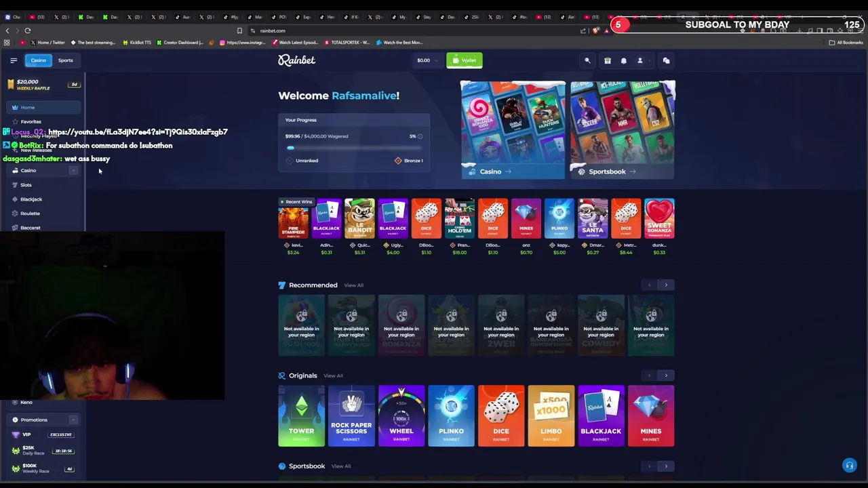Open the $100K Weekly Race
868x488 pixels.
tap(43, 468)
